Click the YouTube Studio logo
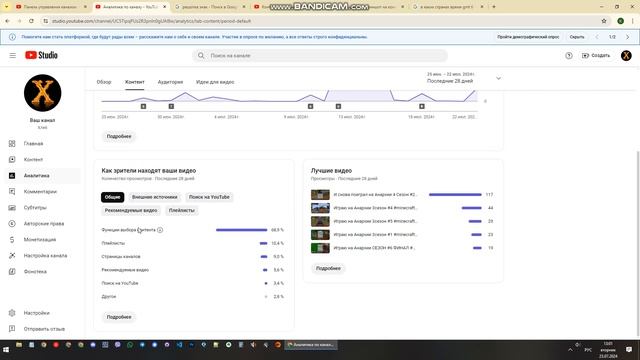 pos(41,55)
